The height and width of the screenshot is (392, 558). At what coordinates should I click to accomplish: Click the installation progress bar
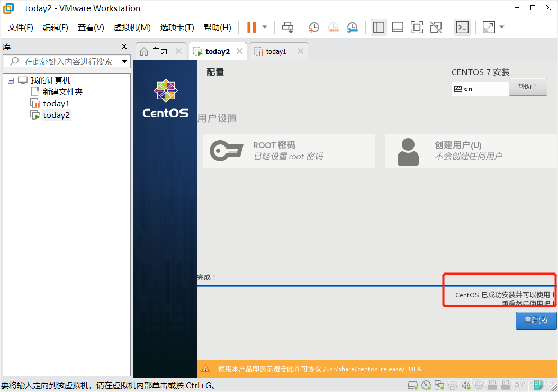(x=376, y=286)
